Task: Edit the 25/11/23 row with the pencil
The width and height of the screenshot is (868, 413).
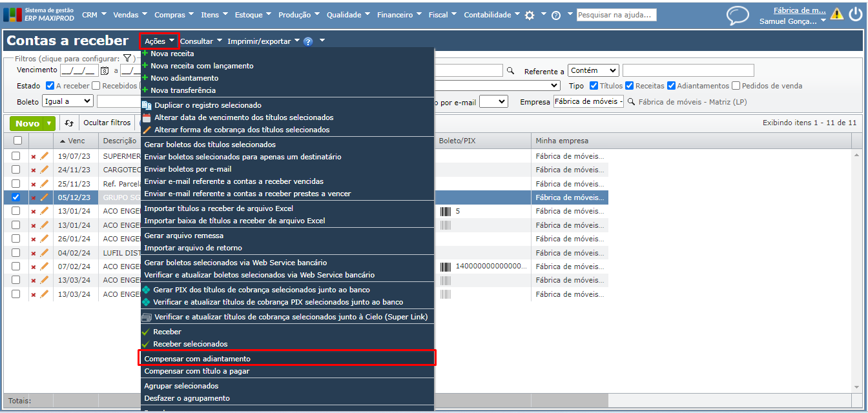Action: pos(44,183)
